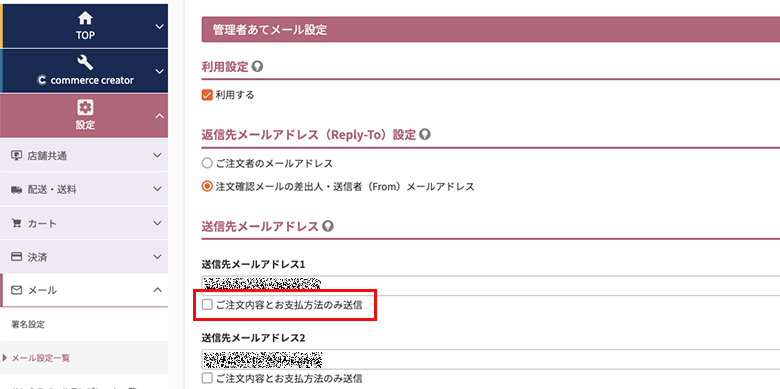Click the commerce creator wrench icon
This screenshot has width=780, height=389.
click(x=86, y=63)
